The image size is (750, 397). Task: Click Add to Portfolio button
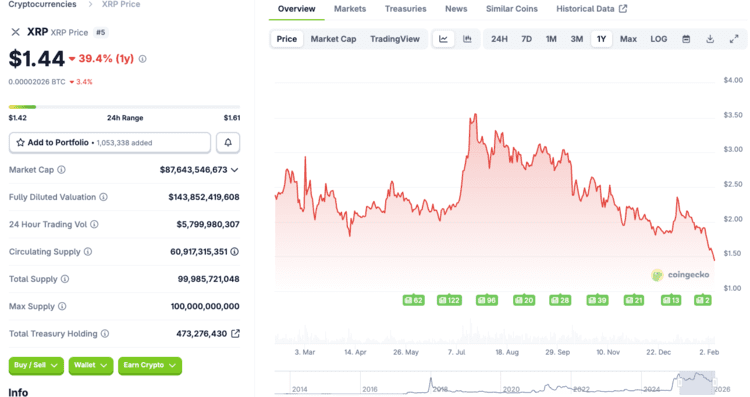[x=110, y=143]
